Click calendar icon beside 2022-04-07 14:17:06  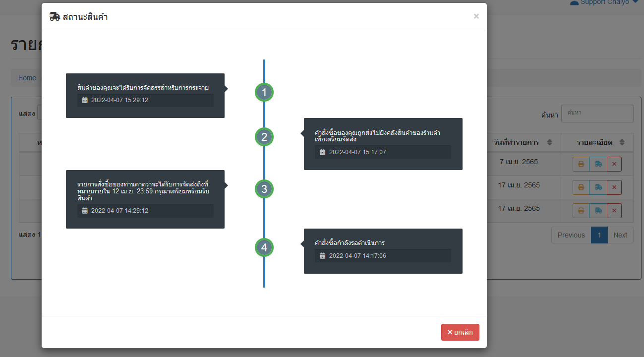323,256
